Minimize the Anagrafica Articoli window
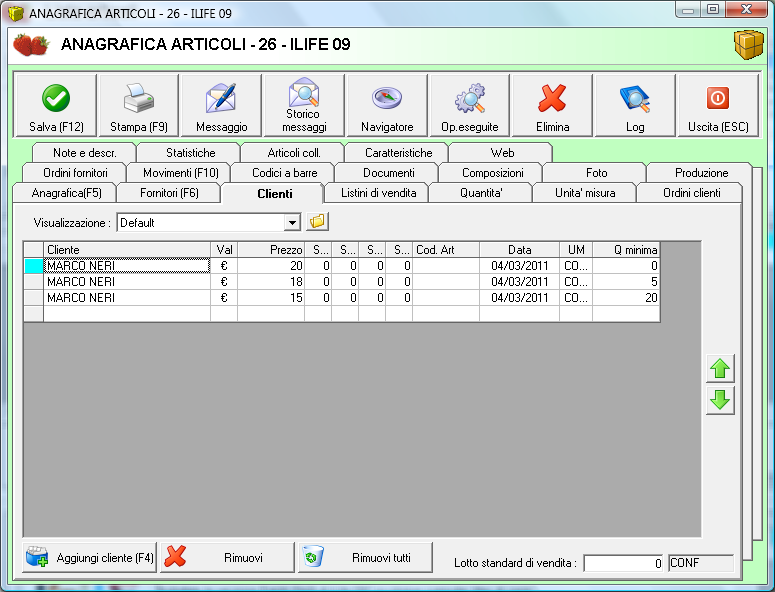The height and width of the screenshot is (592, 775). pyautogui.click(x=689, y=9)
